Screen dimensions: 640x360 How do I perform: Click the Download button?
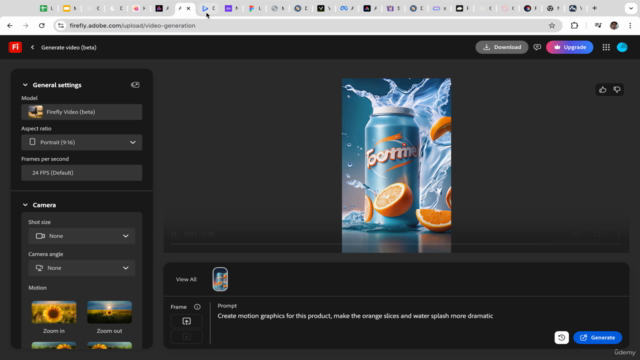pos(502,47)
